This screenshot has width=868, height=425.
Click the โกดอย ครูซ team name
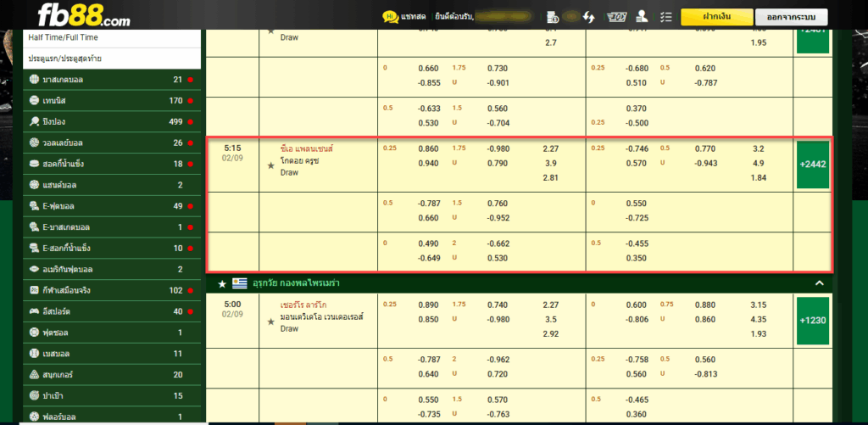(x=299, y=161)
